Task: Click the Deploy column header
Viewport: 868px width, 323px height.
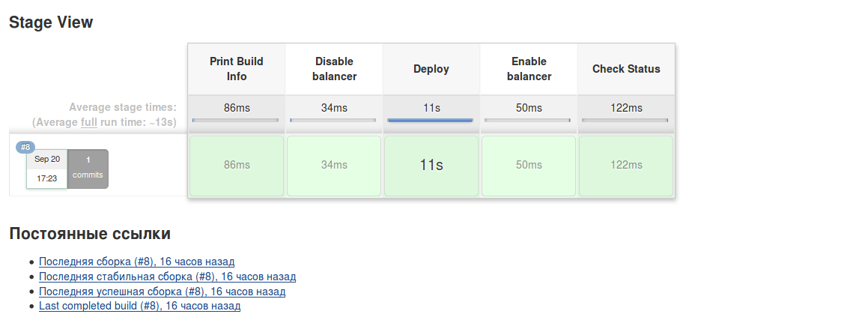Action: 431,69
